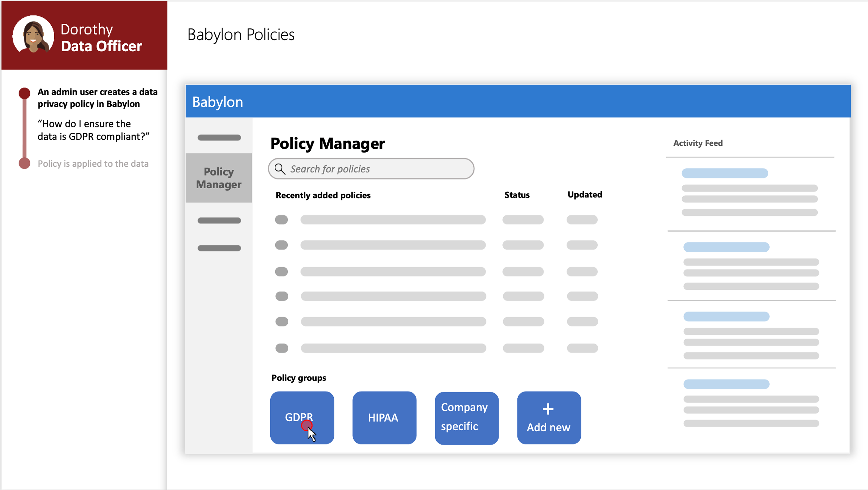Click the GDPR compliant quote text
This screenshot has width=868, height=490.
tap(93, 130)
